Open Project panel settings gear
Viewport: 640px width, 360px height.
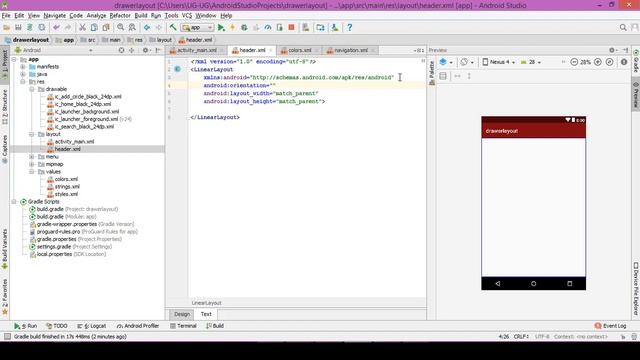click(x=145, y=50)
